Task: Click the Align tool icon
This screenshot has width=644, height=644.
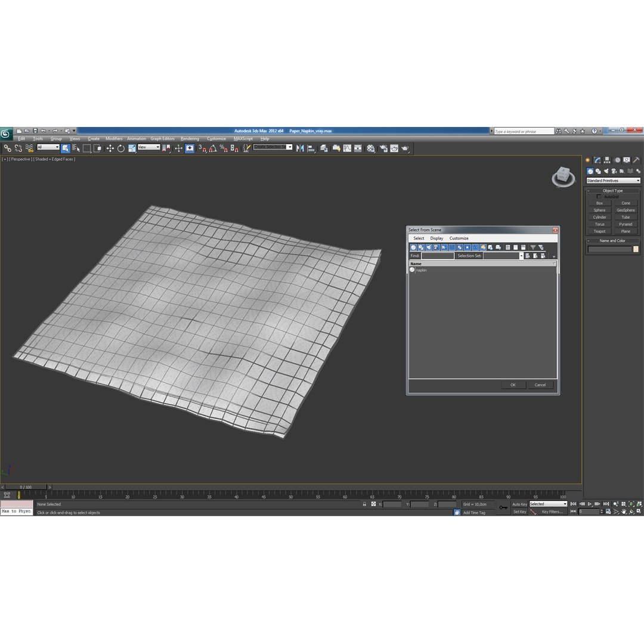Action: click(311, 148)
